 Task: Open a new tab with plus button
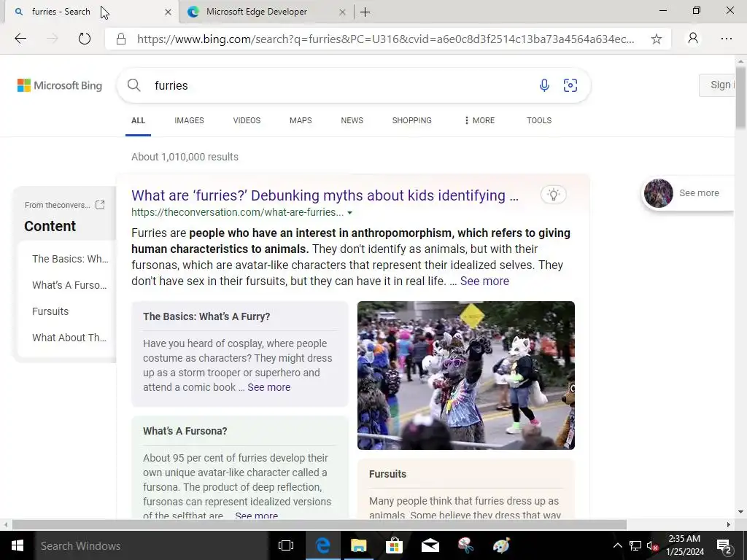[x=365, y=12]
